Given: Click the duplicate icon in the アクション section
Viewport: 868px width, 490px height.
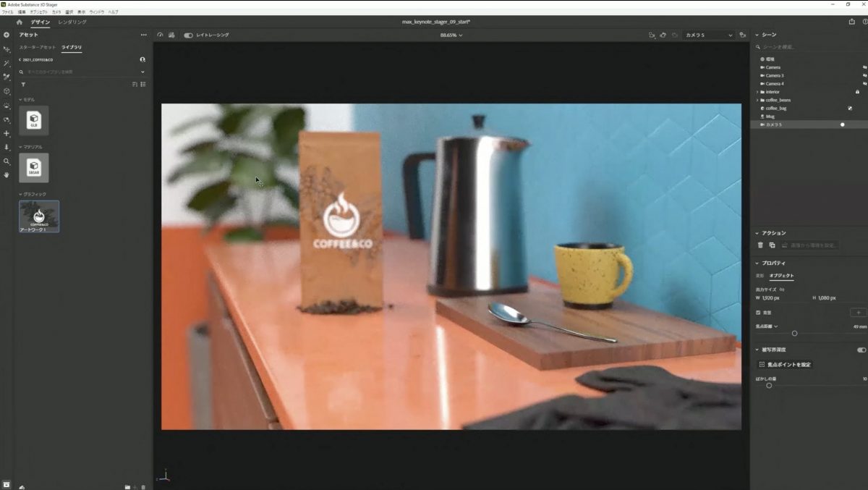Looking at the screenshot, I should (x=772, y=245).
